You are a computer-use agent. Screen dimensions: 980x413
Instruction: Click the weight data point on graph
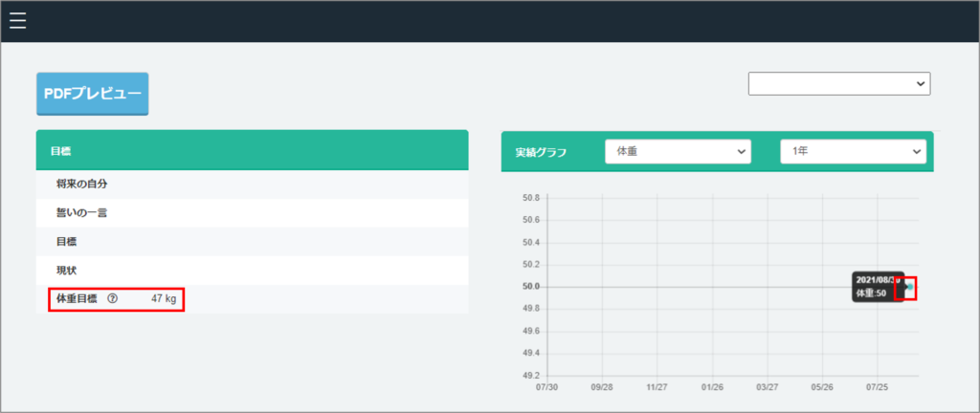(x=907, y=287)
